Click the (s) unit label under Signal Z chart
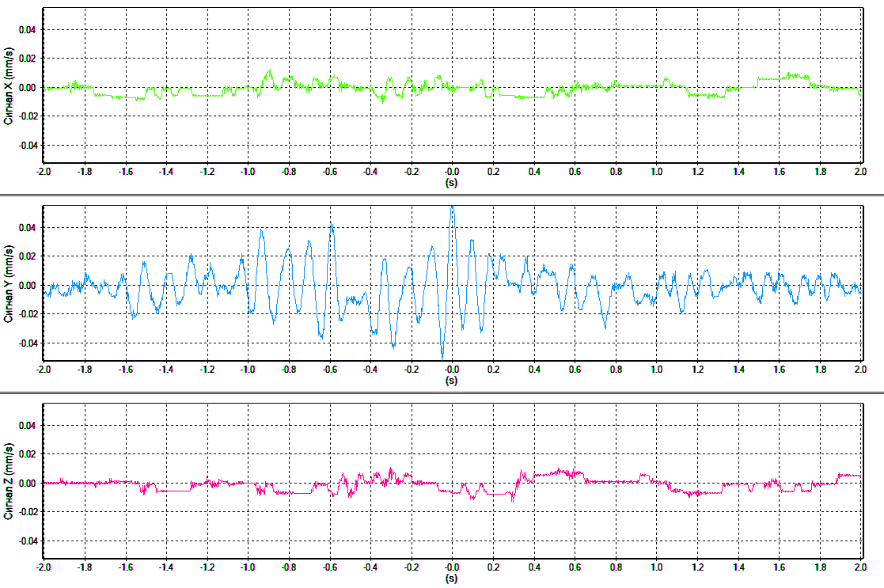This screenshot has height=588, width=884. [452, 579]
